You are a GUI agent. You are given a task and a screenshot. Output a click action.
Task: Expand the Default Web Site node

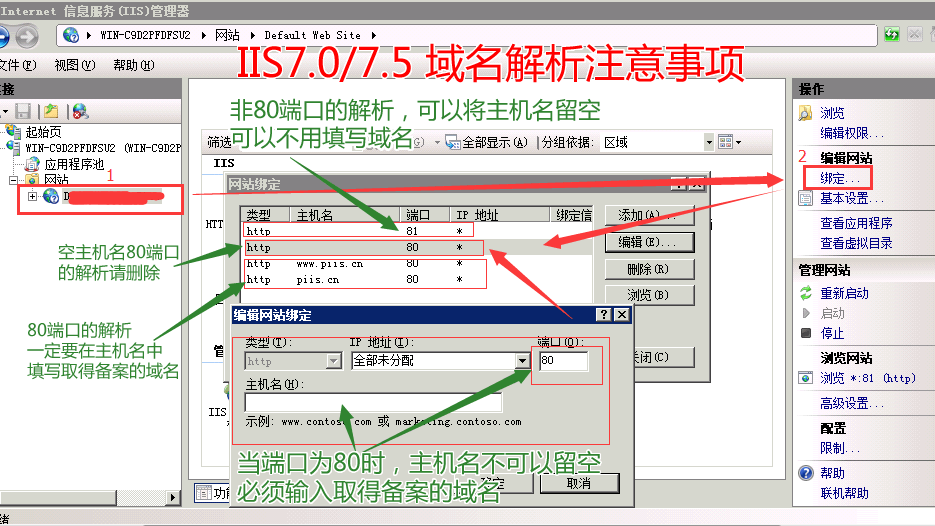(x=32, y=196)
